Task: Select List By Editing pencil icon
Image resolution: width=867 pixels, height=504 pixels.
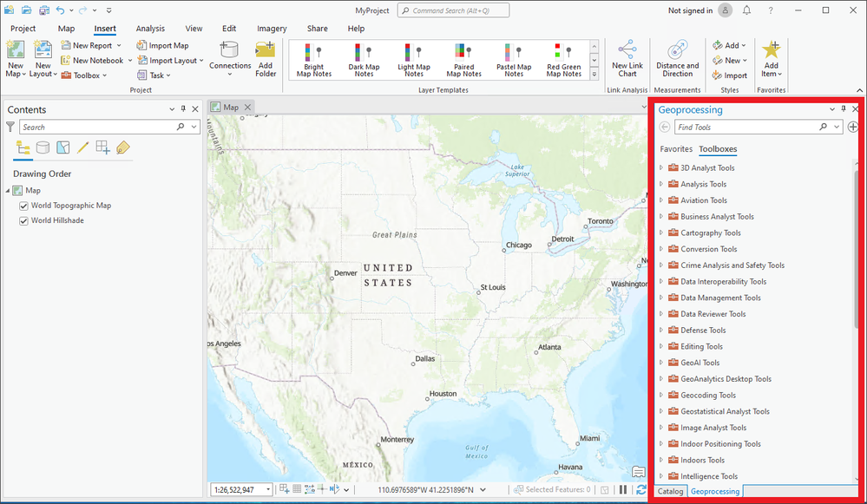Action: [83, 147]
